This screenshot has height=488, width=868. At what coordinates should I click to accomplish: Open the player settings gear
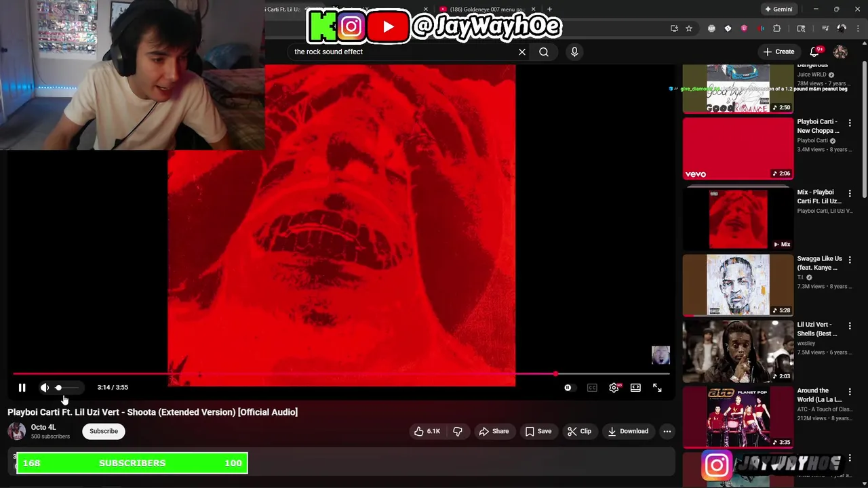click(614, 388)
